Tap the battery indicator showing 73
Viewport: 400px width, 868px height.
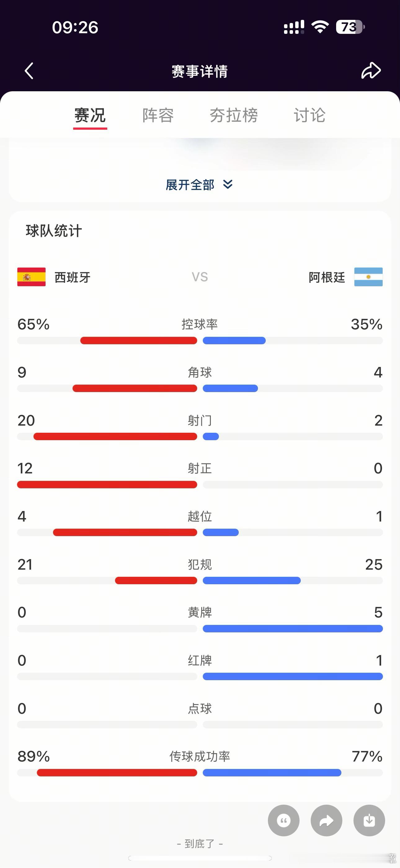[350, 27]
